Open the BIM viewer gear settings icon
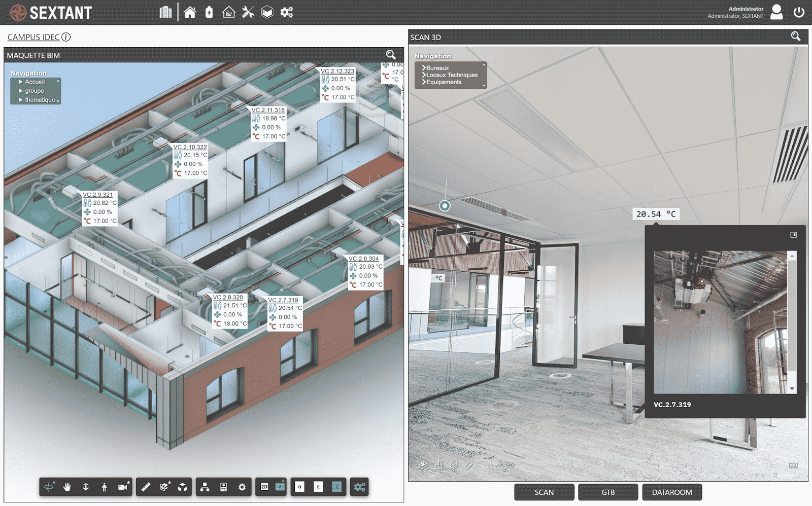Screen dimensions: 812x506 [x=242, y=487]
